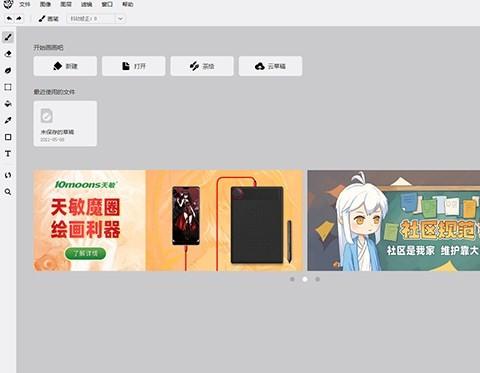This screenshot has height=373, width=480.
Task: Open the 图像 (Image) menu
Action: pyautogui.click(x=45, y=4)
